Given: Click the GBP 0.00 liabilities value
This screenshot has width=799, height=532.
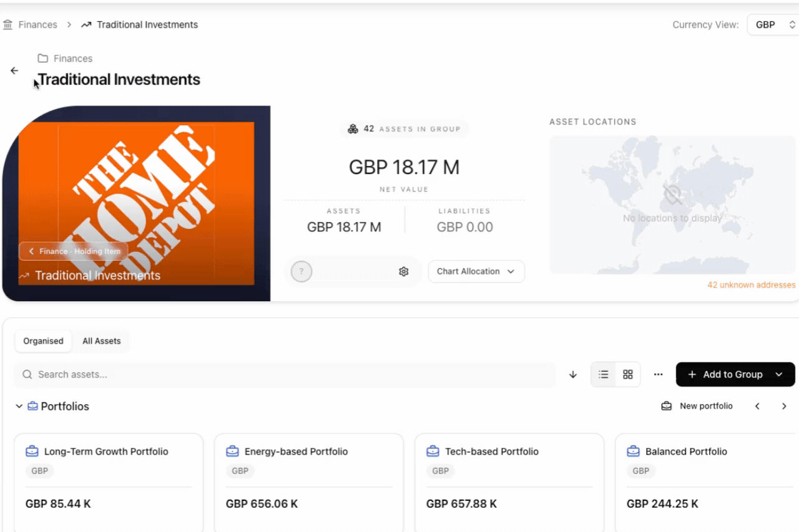Looking at the screenshot, I should coord(465,227).
